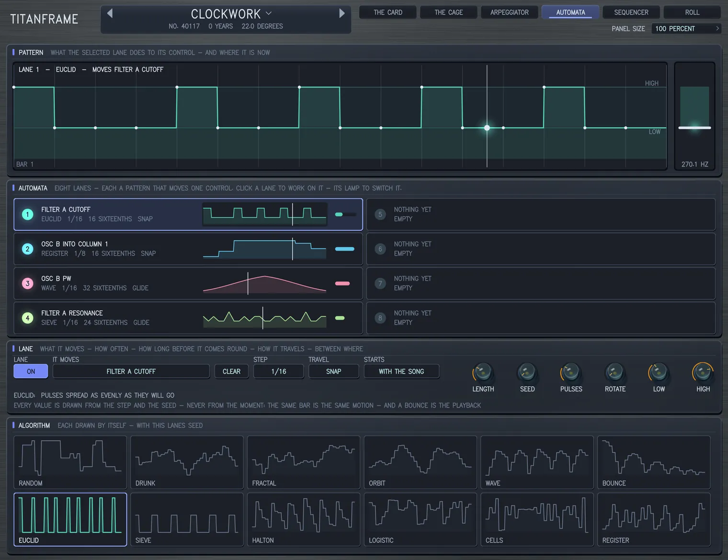Click the LENGTH knob
Viewport: 728px width, 560px height.
click(483, 372)
